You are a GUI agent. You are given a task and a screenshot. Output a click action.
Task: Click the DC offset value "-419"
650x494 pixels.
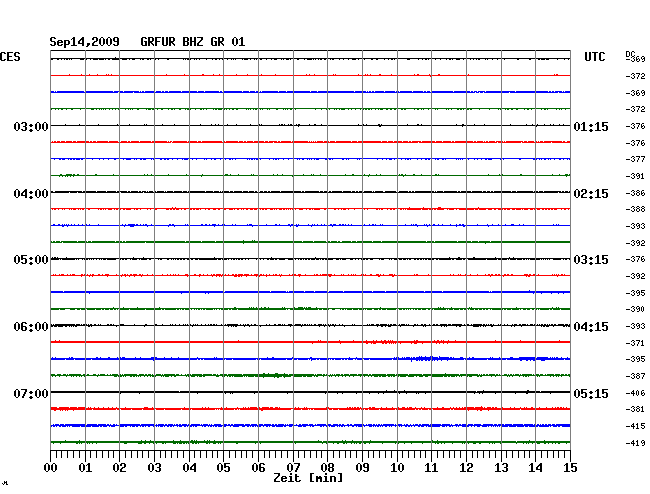635,443
